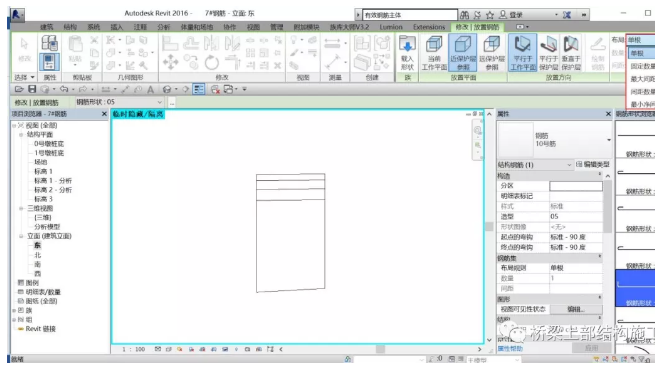Screen dimensions: 662x370
Task: Switch to the 视图 ribbon tab
Action: click(253, 27)
